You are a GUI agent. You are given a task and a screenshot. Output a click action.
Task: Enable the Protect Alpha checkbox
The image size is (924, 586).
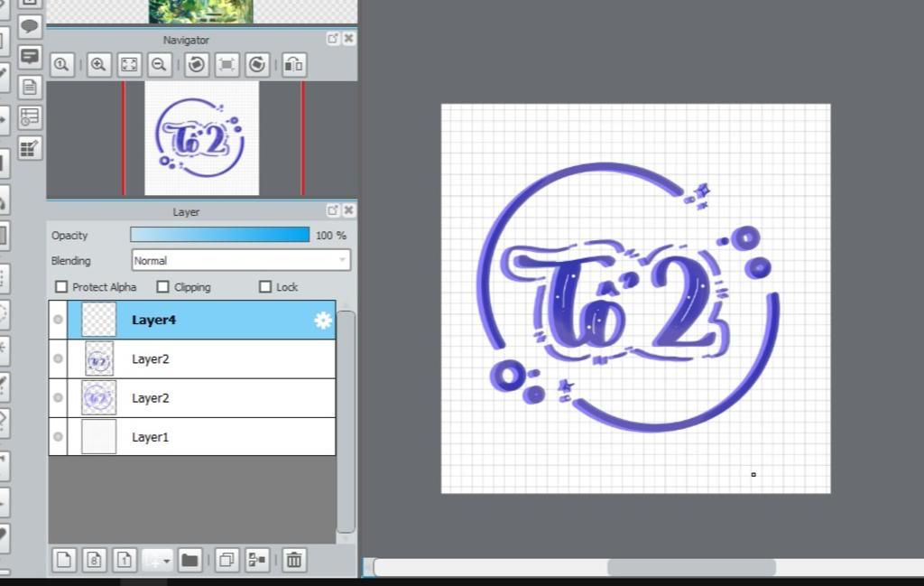click(61, 286)
